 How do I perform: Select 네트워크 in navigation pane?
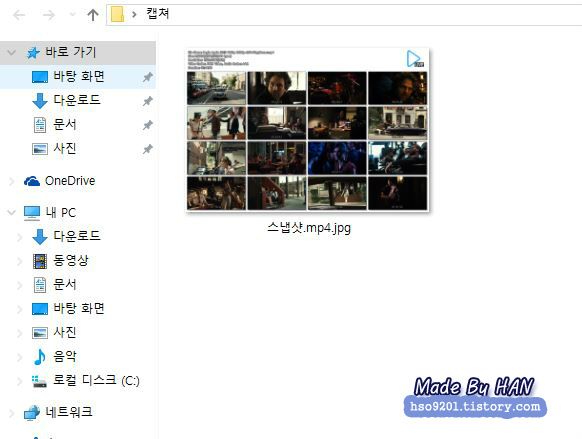69,412
